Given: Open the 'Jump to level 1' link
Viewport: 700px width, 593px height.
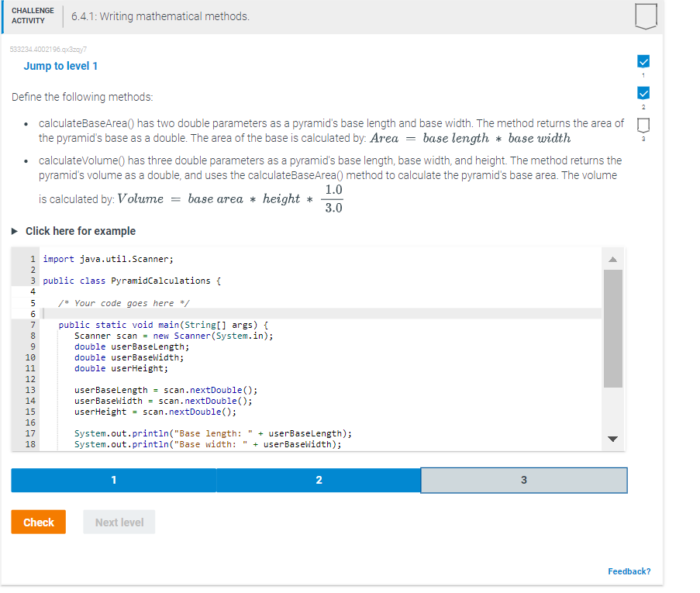Looking at the screenshot, I should click(60, 66).
